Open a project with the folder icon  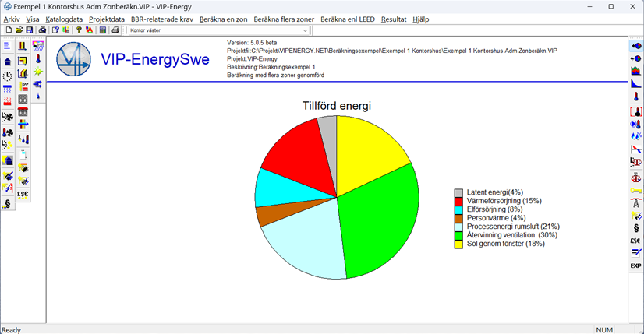click(x=19, y=30)
